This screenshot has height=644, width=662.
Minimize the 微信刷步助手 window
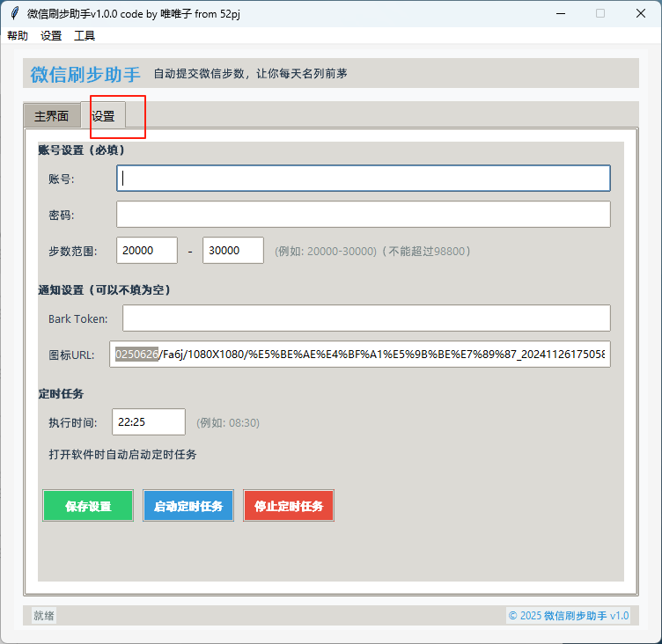pos(561,13)
